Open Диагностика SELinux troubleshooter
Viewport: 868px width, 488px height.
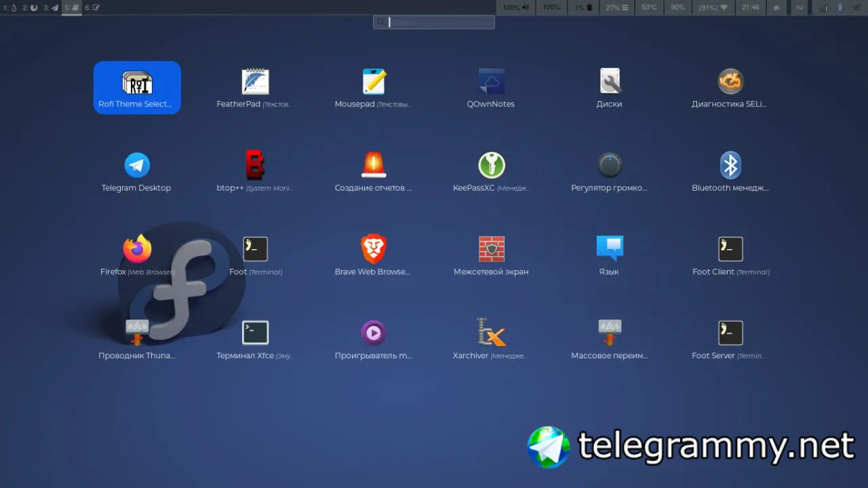pyautogui.click(x=730, y=88)
